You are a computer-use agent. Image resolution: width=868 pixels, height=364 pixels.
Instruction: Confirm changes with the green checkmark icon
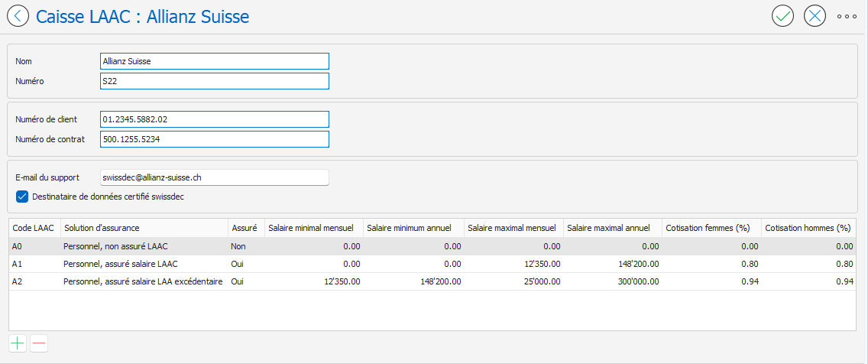coord(782,16)
